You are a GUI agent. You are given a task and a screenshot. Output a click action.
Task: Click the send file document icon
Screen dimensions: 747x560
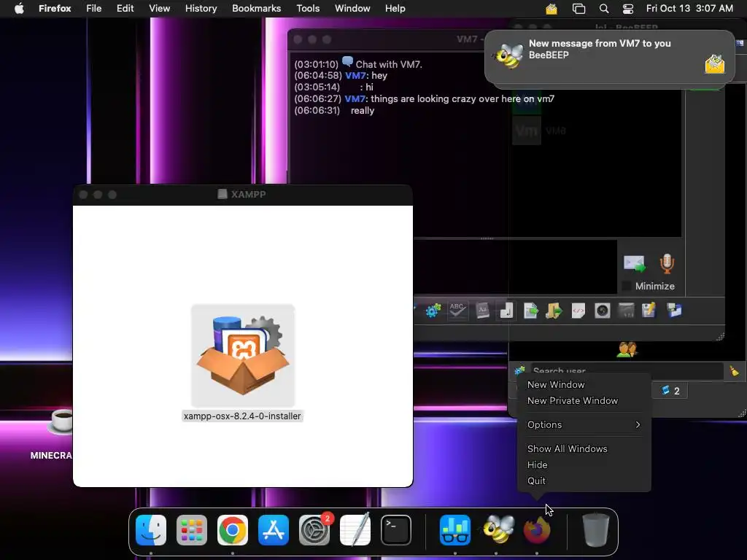coord(530,311)
